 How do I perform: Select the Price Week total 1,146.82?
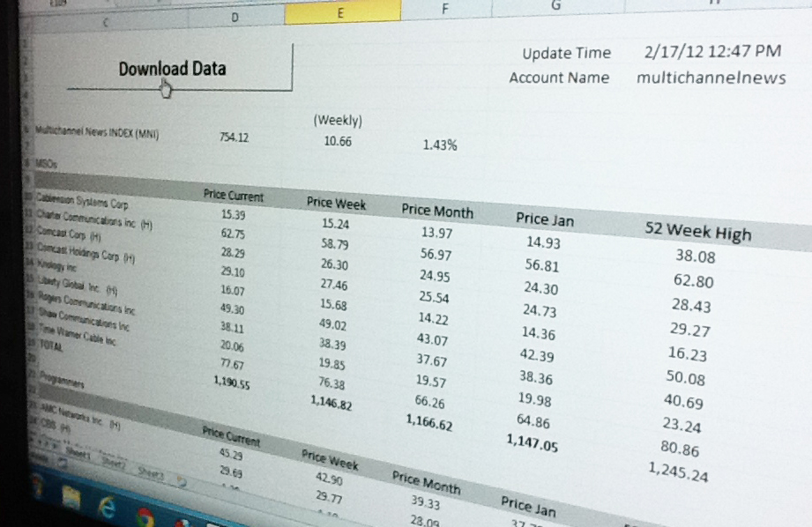tap(331, 403)
